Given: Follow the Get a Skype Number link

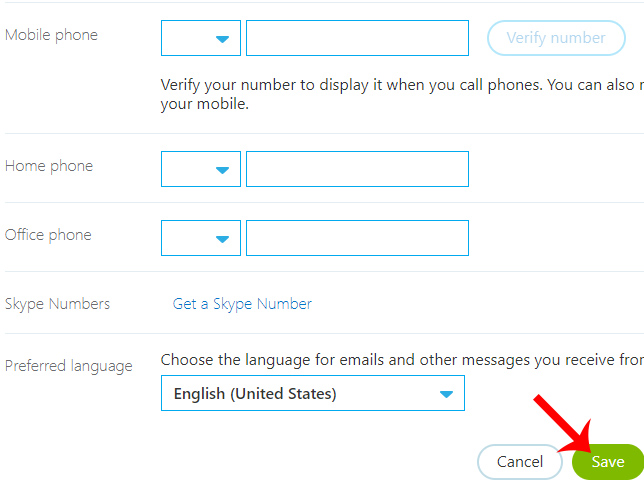Looking at the screenshot, I should pyautogui.click(x=242, y=304).
